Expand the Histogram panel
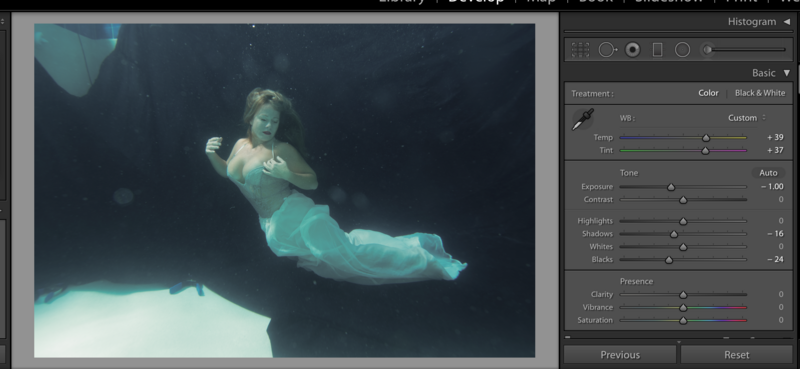 point(787,22)
